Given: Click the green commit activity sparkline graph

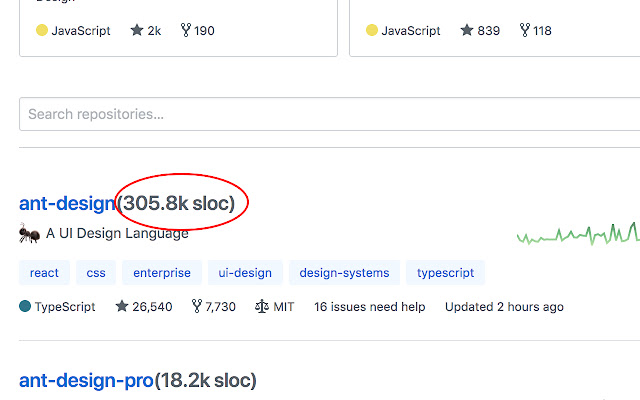Looking at the screenshot, I should [x=578, y=235].
